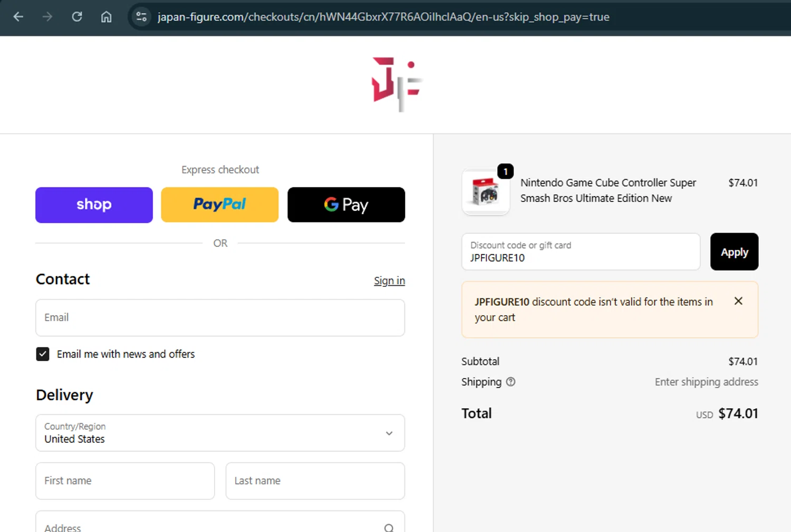Pay with Shop Pay express button
The image size is (791, 532).
(x=94, y=205)
